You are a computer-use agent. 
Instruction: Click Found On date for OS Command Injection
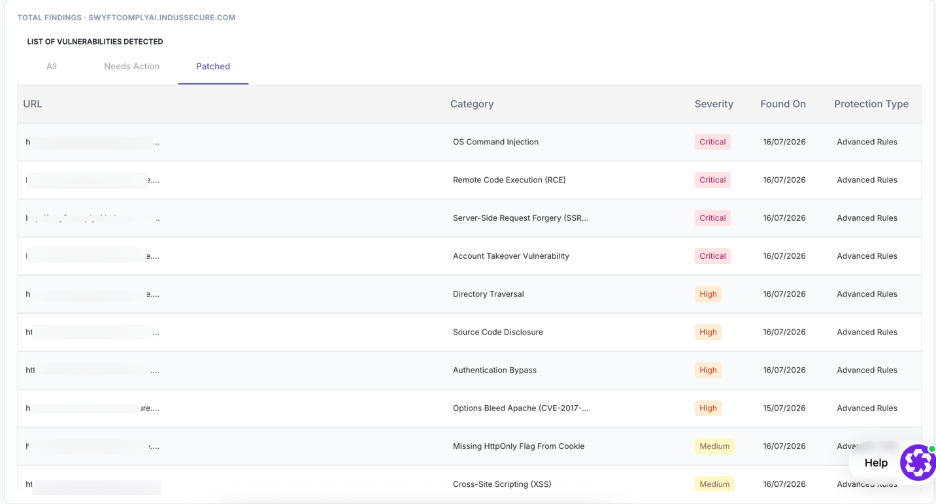point(784,142)
